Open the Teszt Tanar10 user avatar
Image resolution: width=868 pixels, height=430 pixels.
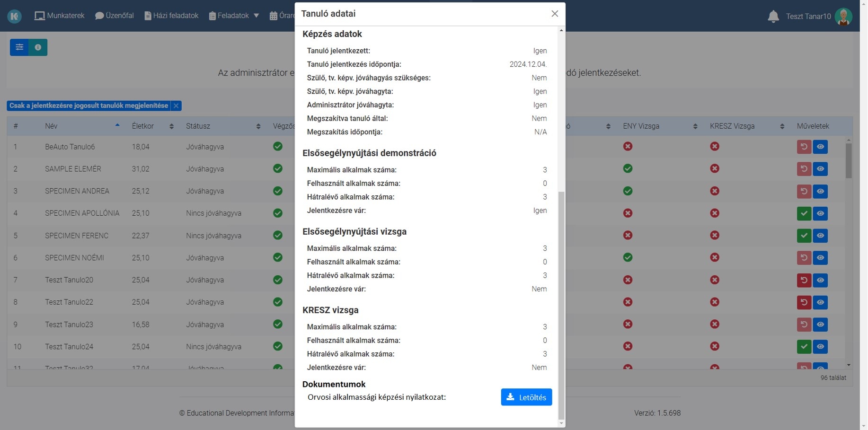(843, 17)
